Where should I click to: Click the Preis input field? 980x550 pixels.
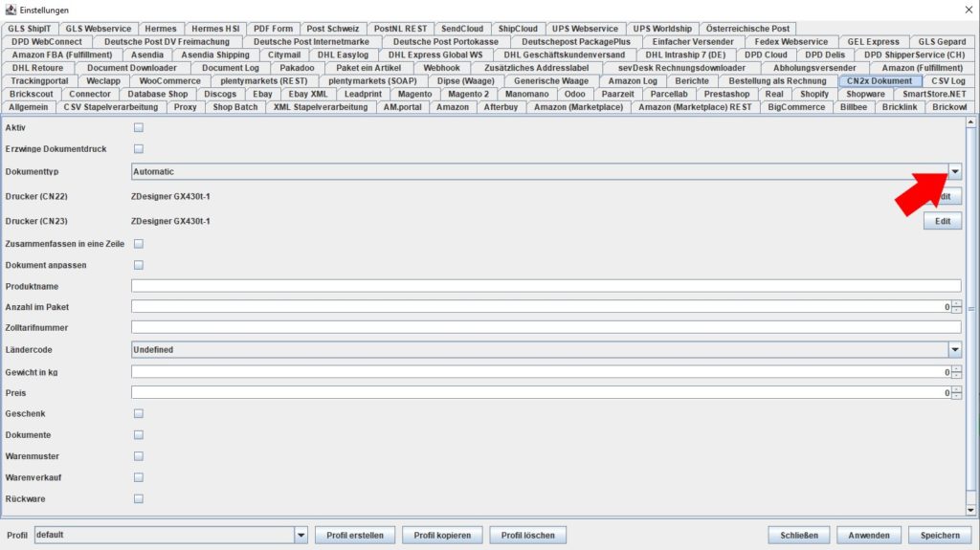click(x=542, y=393)
